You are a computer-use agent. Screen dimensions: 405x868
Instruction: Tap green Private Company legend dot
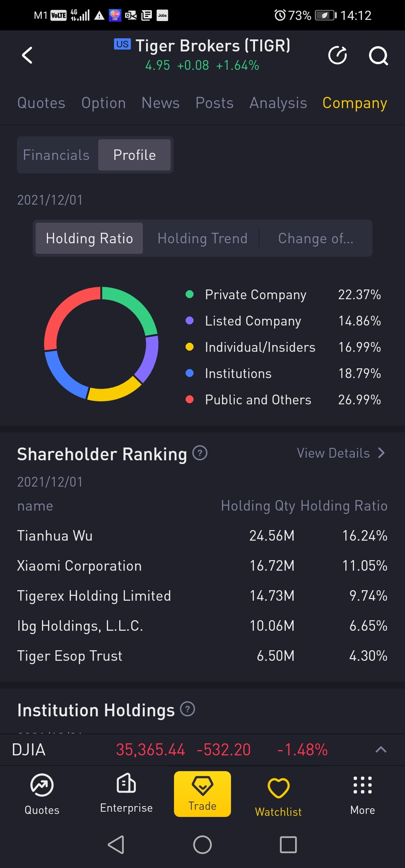click(x=190, y=294)
